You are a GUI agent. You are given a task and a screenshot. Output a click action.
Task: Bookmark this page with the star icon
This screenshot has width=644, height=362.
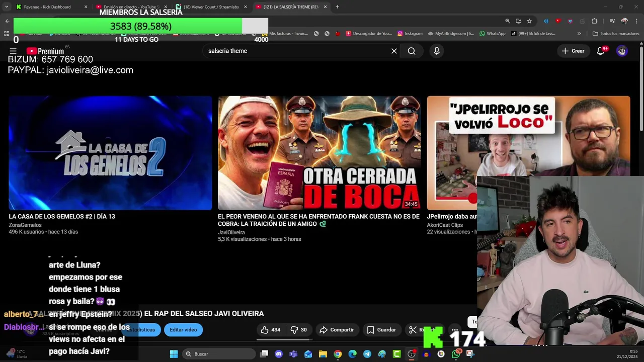(x=529, y=21)
